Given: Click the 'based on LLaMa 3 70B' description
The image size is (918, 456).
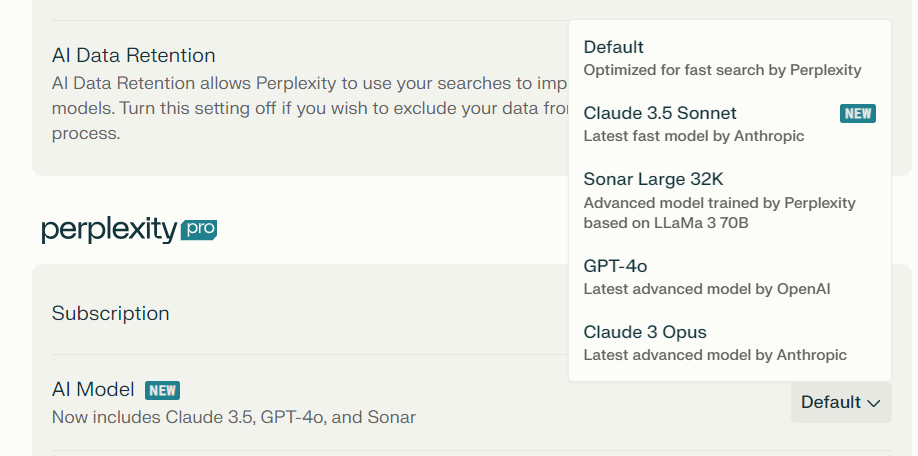Looking at the screenshot, I should pos(666,222).
